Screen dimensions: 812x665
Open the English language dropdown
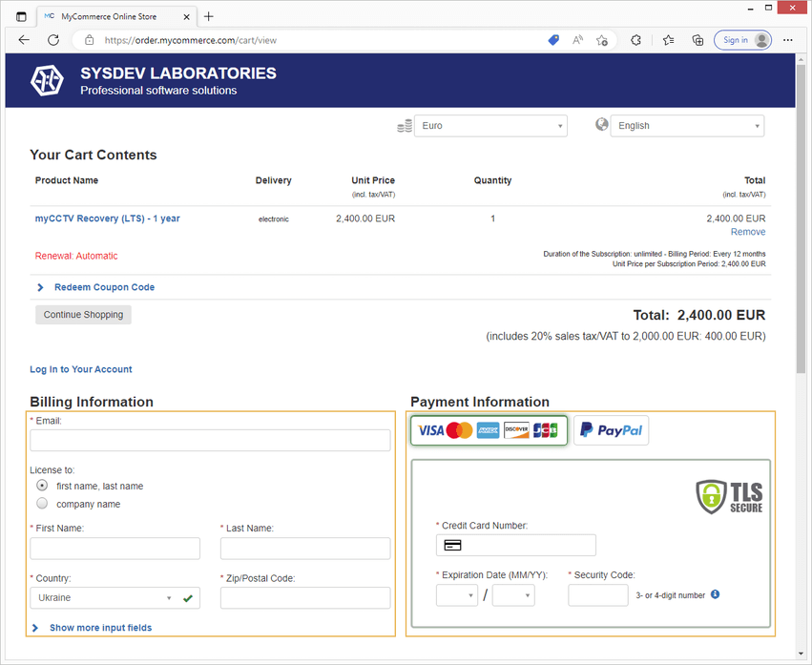[686, 126]
